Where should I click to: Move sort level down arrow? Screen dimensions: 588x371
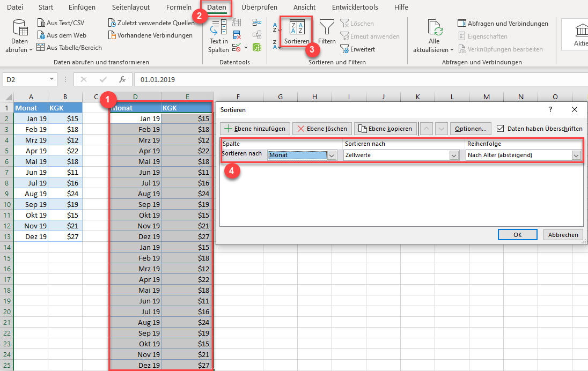[442, 129]
